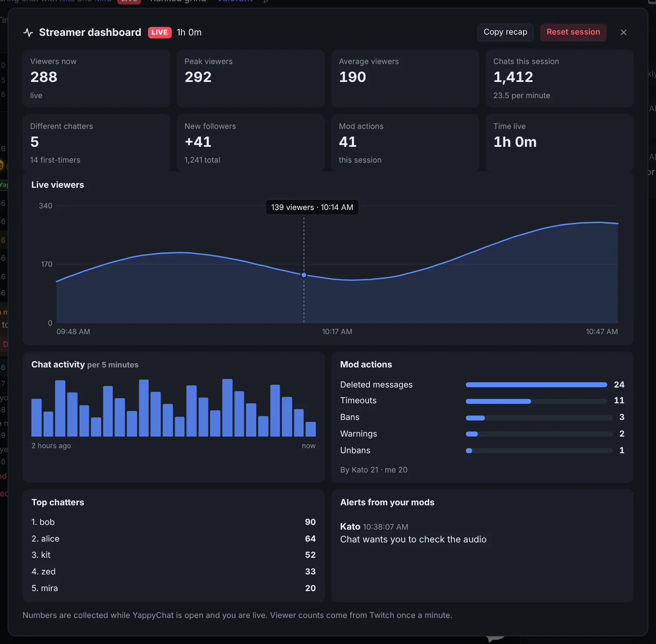Select the Average viewers value 190
This screenshot has height=644, width=656.
[x=353, y=77]
